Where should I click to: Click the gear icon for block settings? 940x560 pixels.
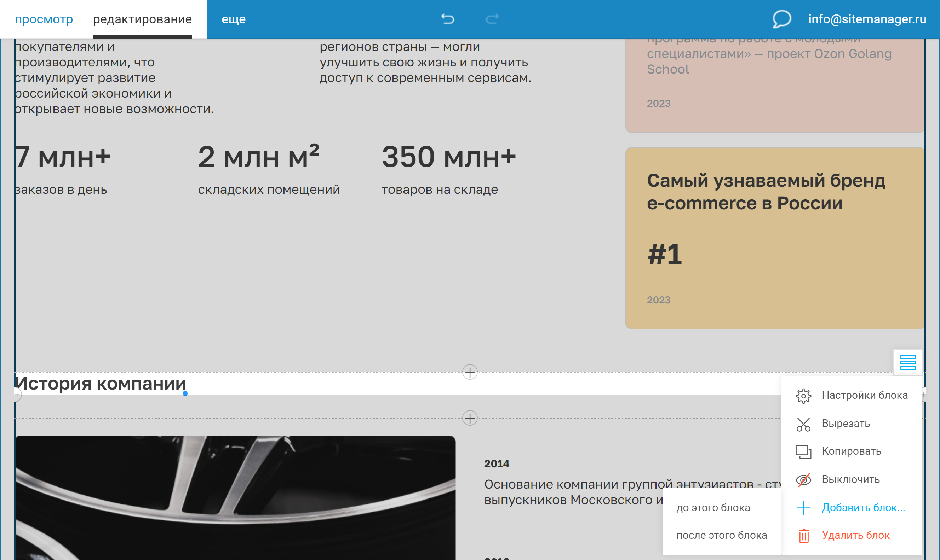tap(803, 396)
